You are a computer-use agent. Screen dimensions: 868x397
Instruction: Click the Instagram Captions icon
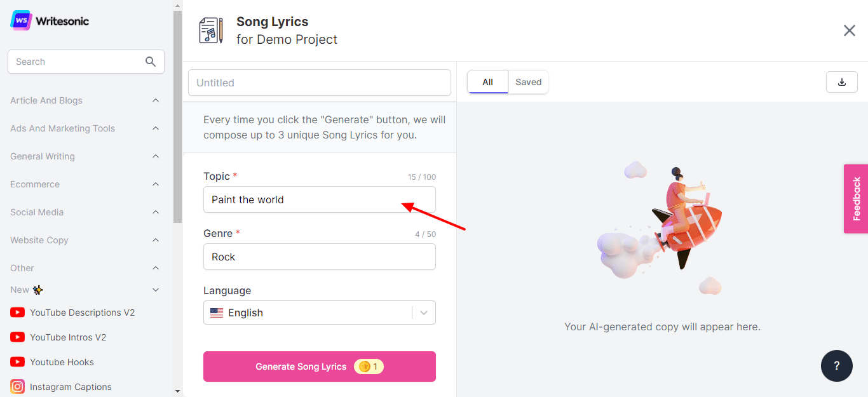tap(18, 387)
